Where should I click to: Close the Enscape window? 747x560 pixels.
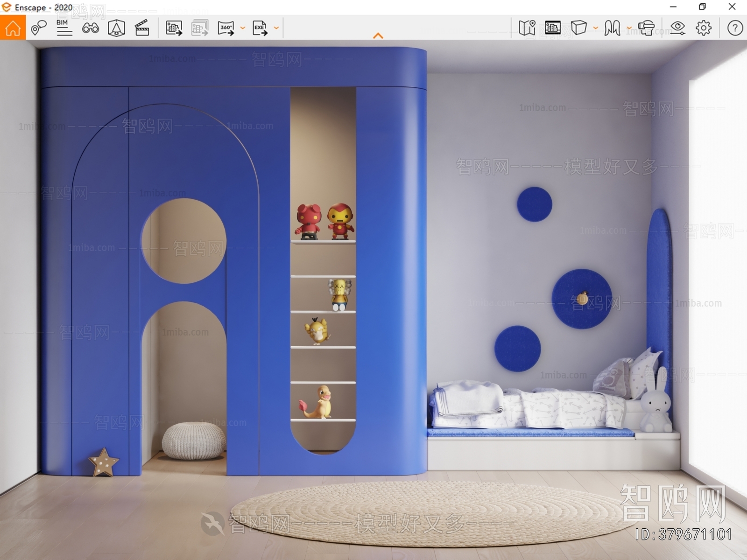coord(732,7)
